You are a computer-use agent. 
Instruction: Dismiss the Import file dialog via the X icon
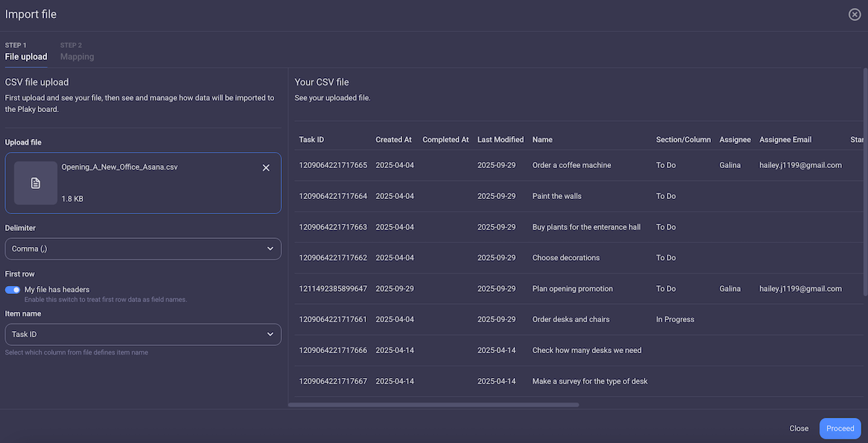click(x=854, y=14)
